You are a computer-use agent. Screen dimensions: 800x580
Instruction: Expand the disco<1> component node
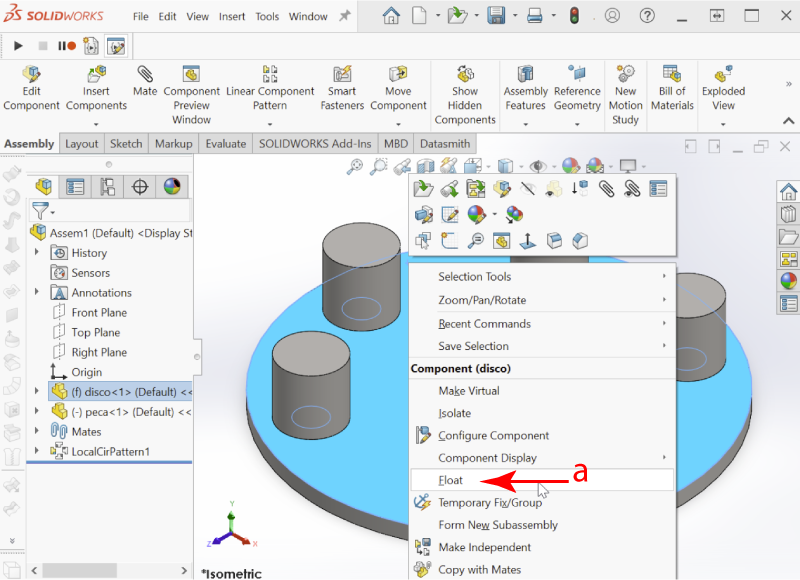37,391
